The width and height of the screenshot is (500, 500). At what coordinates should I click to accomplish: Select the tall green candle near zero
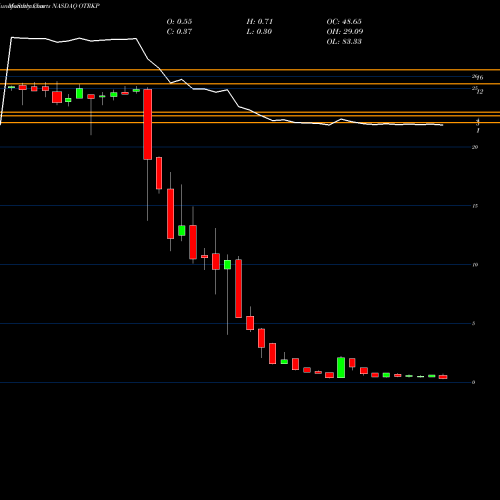click(341, 367)
